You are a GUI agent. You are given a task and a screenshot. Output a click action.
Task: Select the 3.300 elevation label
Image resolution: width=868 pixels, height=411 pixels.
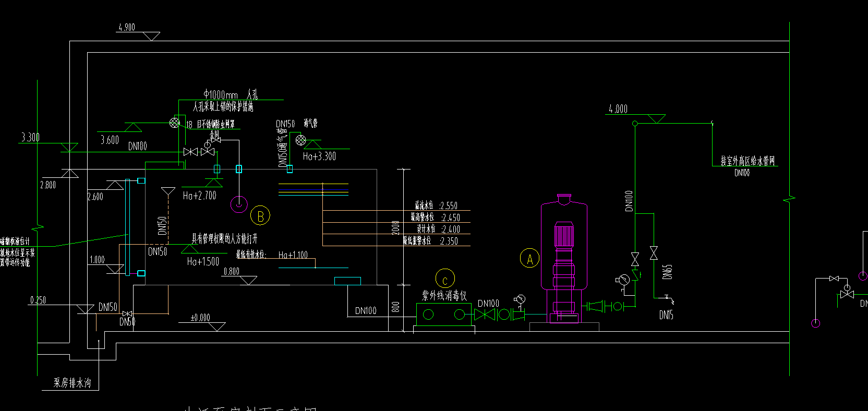point(30,137)
